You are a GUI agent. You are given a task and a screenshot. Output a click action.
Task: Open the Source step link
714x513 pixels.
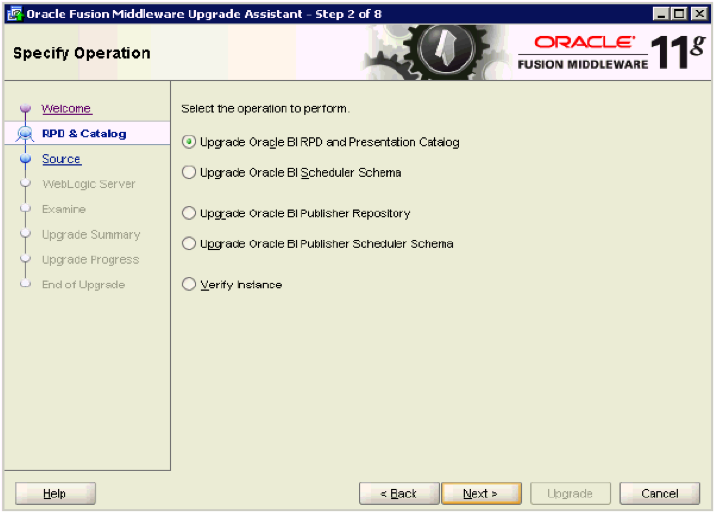[x=61, y=159]
